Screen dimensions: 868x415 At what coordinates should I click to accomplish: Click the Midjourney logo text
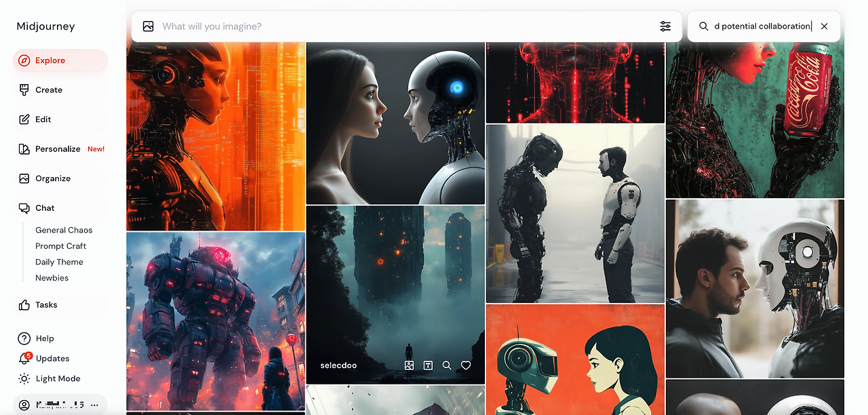[45, 26]
